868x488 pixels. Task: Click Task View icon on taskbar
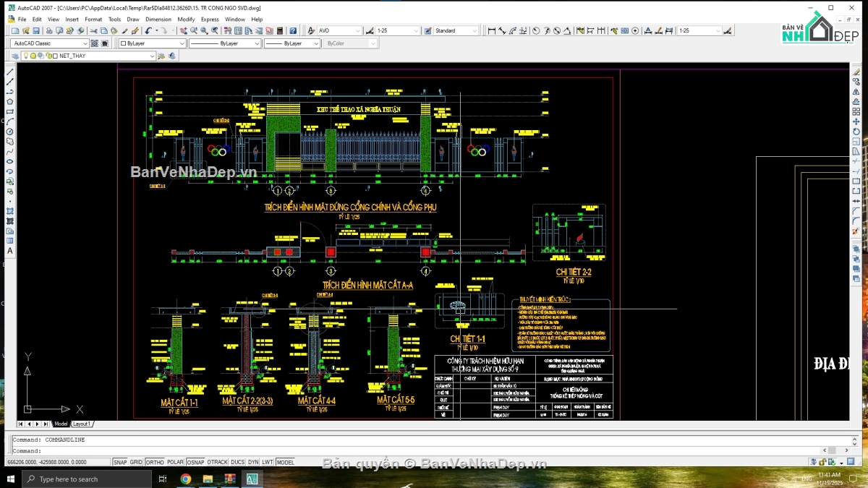163,479
